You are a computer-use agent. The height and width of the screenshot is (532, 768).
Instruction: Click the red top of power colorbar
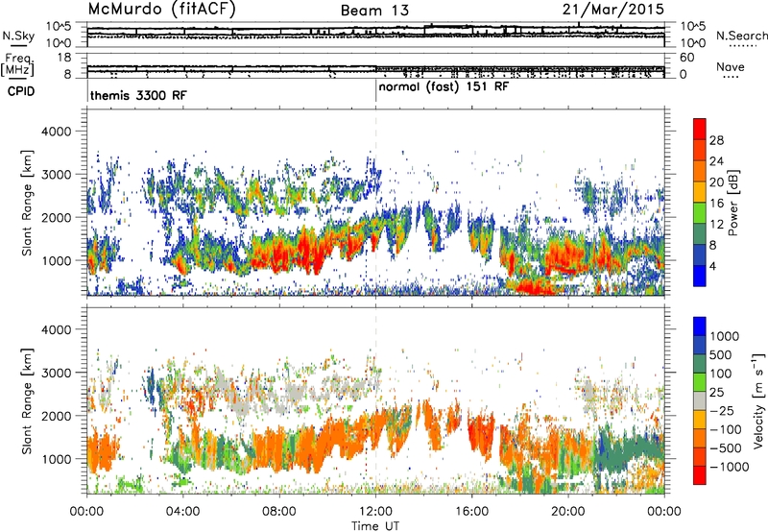(700, 129)
